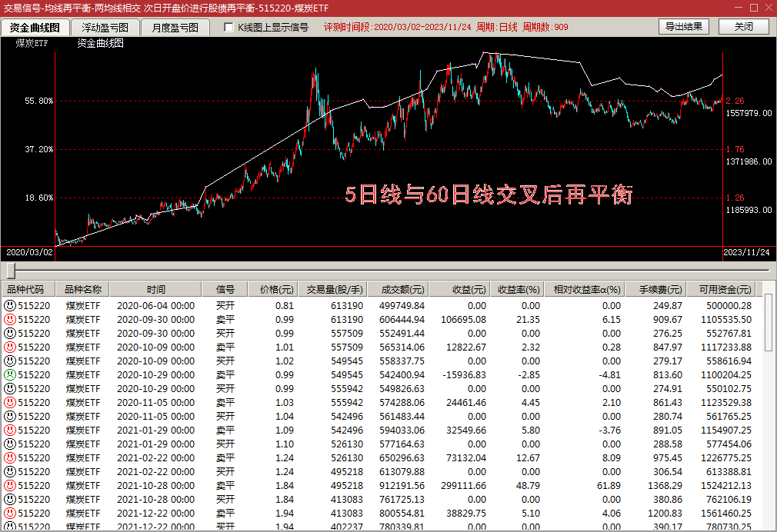The width and height of the screenshot is (777, 532).
Task: Select the 资金曲线图 tab
Action: tap(35, 28)
